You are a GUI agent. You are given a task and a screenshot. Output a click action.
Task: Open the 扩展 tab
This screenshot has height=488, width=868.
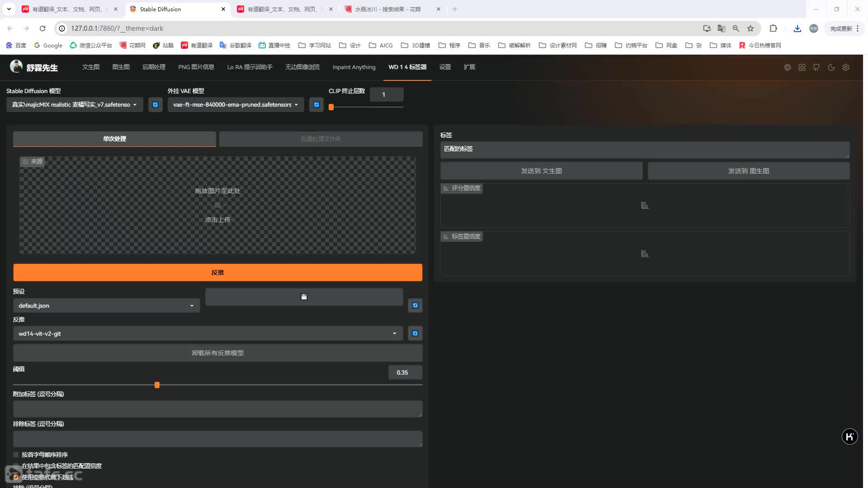tap(469, 67)
